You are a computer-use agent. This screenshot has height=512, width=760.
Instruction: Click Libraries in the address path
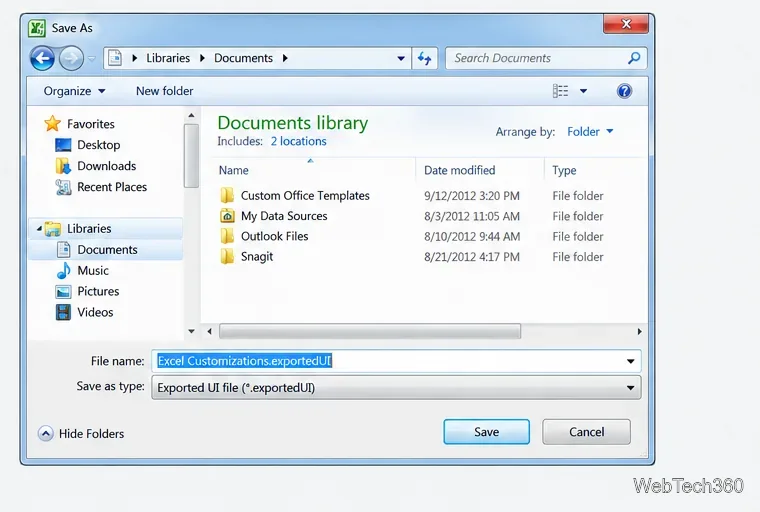[x=168, y=58]
